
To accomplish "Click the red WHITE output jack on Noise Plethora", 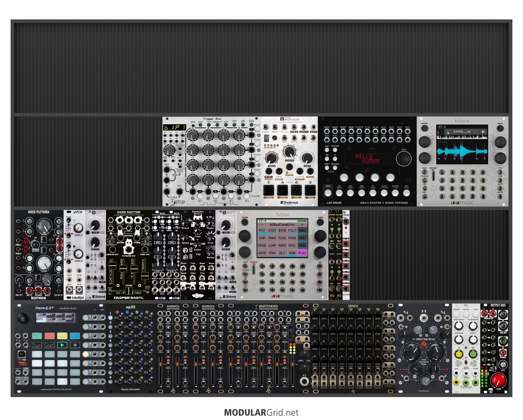I will [47, 290].
